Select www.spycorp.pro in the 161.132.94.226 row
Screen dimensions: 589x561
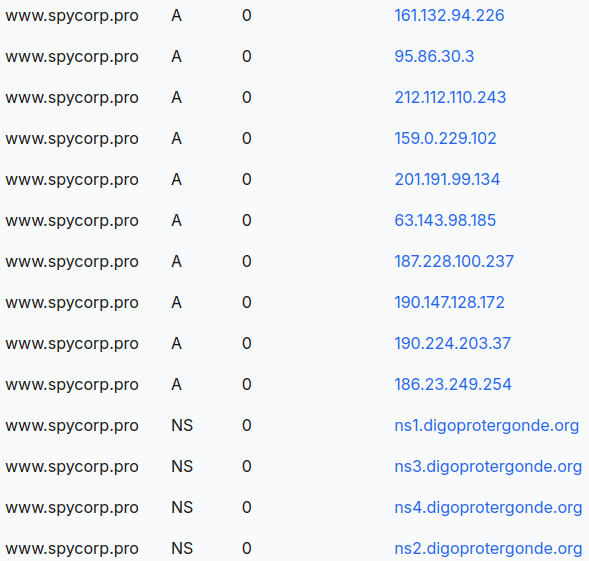(x=72, y=16)
